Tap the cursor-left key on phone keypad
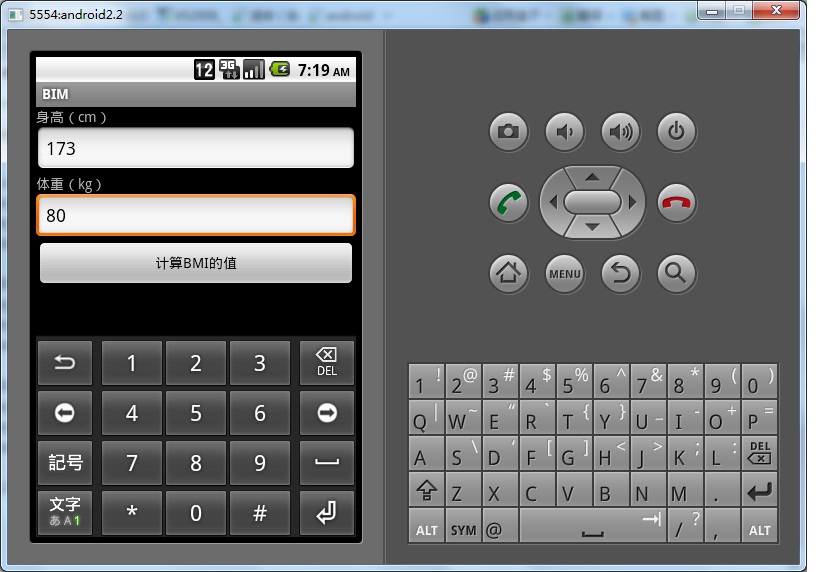The width and height of the screenshot is (819, 572). (65, 413)
